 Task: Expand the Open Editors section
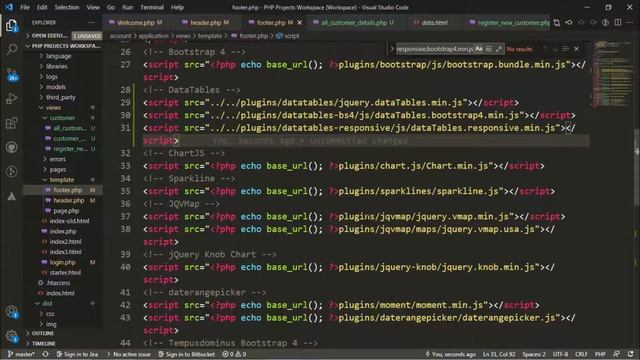coord(63,36)
